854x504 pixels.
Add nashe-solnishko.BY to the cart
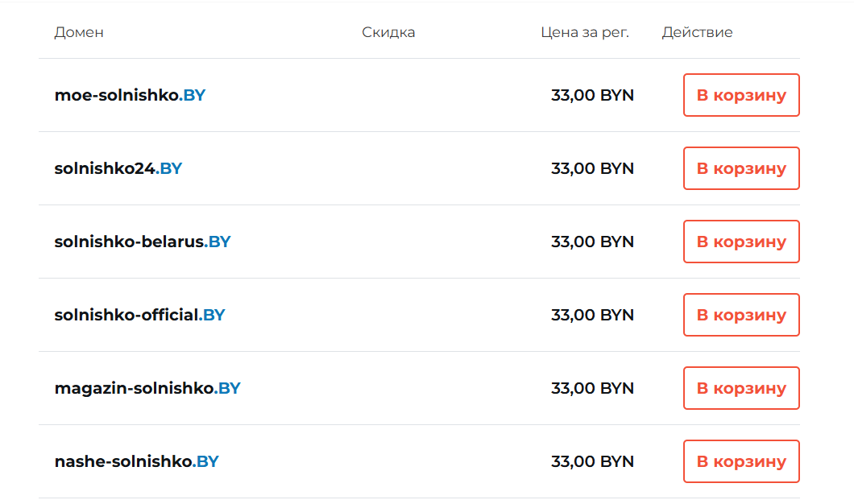click(x=741, y=461)
